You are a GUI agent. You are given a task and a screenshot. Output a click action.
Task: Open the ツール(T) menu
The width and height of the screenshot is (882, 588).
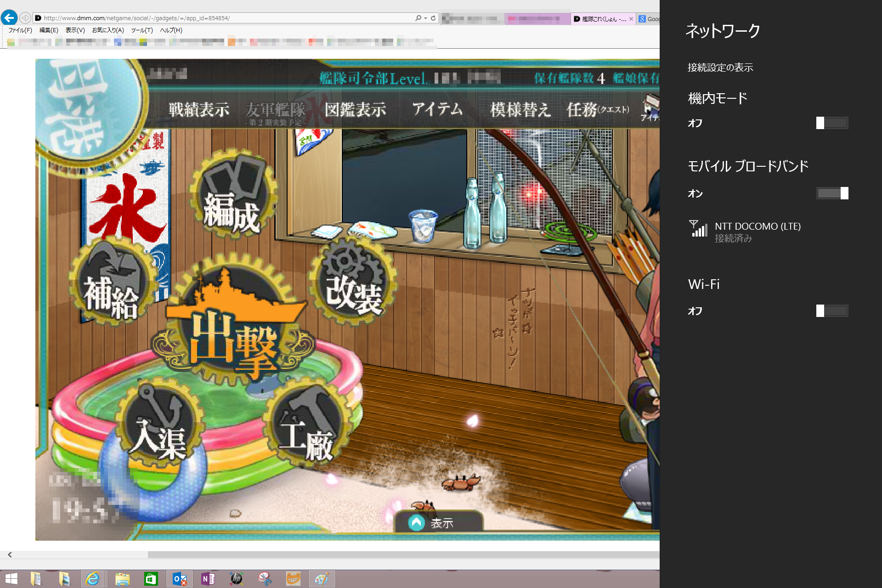pos(141,30)
